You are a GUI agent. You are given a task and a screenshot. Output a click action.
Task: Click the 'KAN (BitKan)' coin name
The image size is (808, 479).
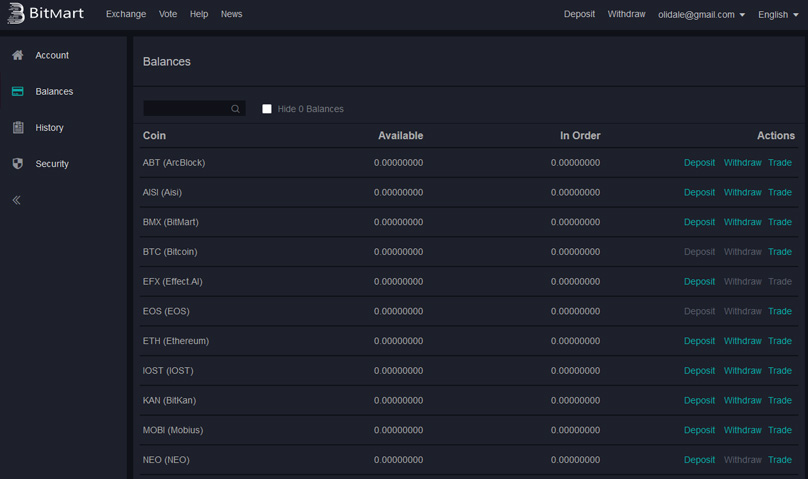[x=170, y=400]
